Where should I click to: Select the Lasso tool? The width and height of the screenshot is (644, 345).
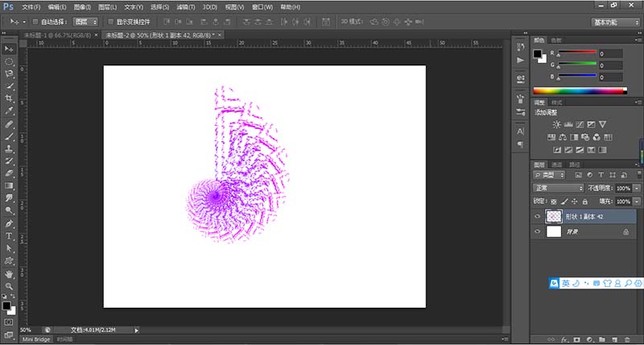point(9,74)
